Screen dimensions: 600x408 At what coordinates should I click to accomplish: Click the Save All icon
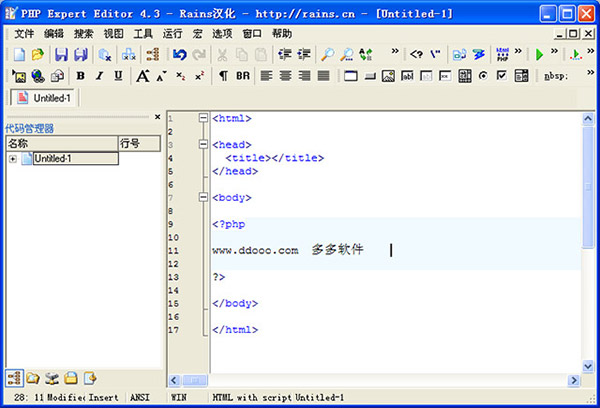81,55
